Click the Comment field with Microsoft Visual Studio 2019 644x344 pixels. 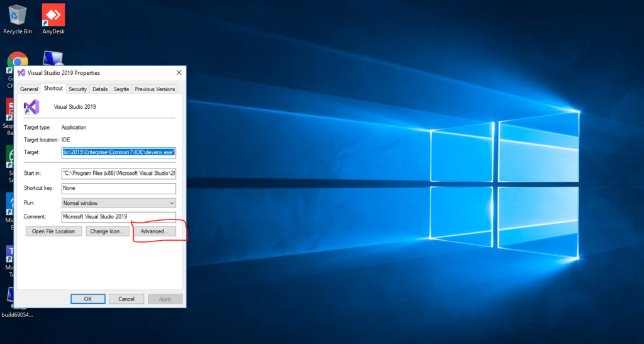119,217
